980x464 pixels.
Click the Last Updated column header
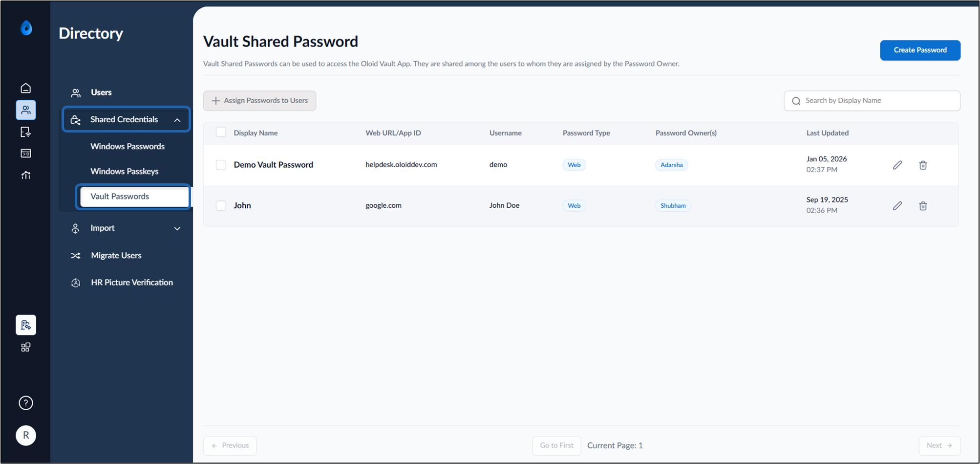pyautogui.click(x=827, y=133)
